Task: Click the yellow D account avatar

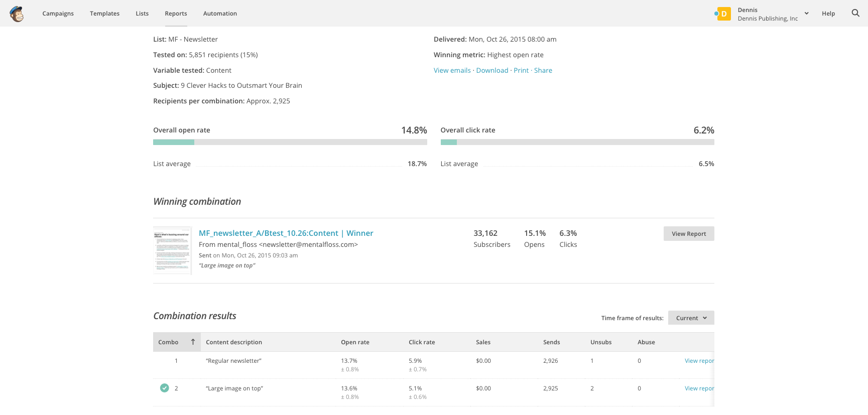Action: pyautogui.click(x=723, y=14)
